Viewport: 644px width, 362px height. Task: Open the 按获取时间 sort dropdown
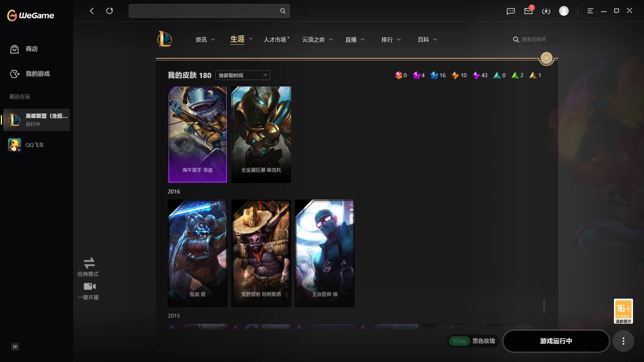pos(243,75)
